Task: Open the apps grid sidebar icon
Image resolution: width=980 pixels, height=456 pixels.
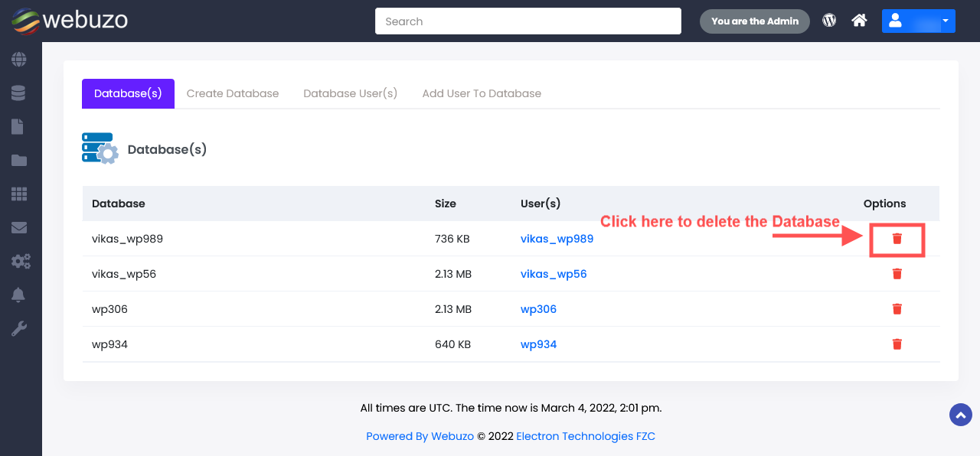Action: (19, 194)
